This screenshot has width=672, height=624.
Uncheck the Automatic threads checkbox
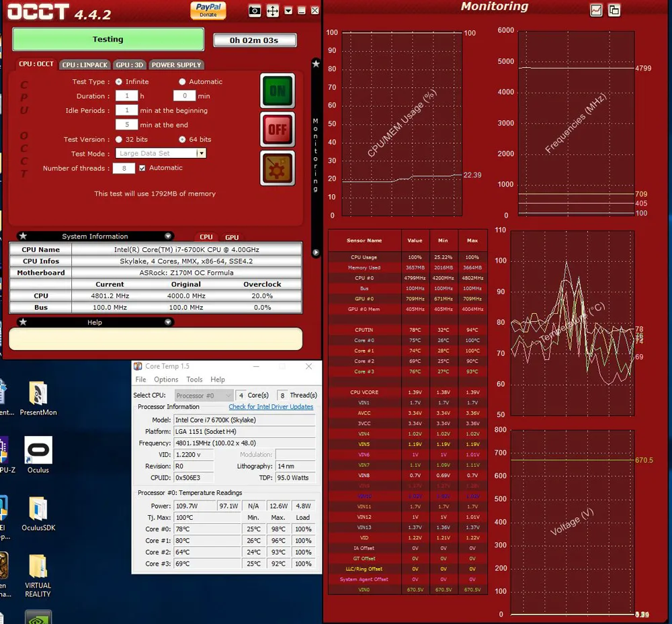pos(142,168)
